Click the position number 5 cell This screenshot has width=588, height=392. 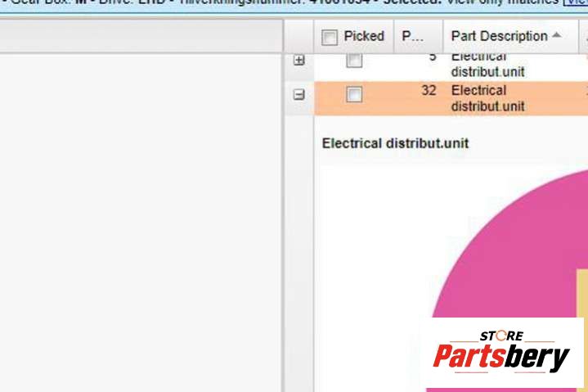pyautogui.click(x=432, y=58)
